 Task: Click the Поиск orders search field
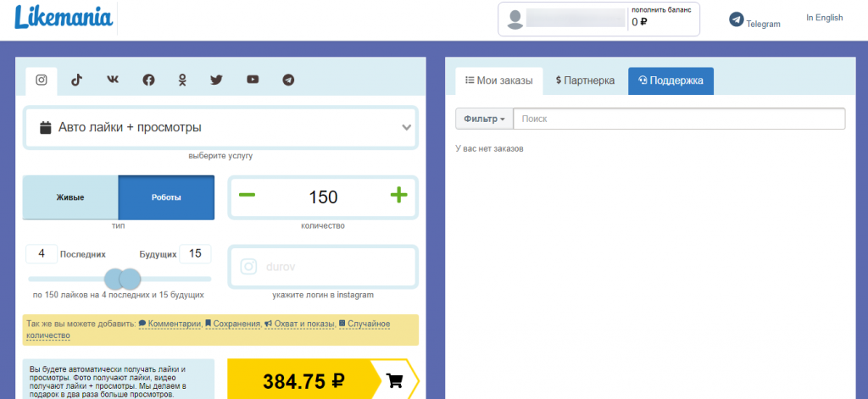point(679,119)
